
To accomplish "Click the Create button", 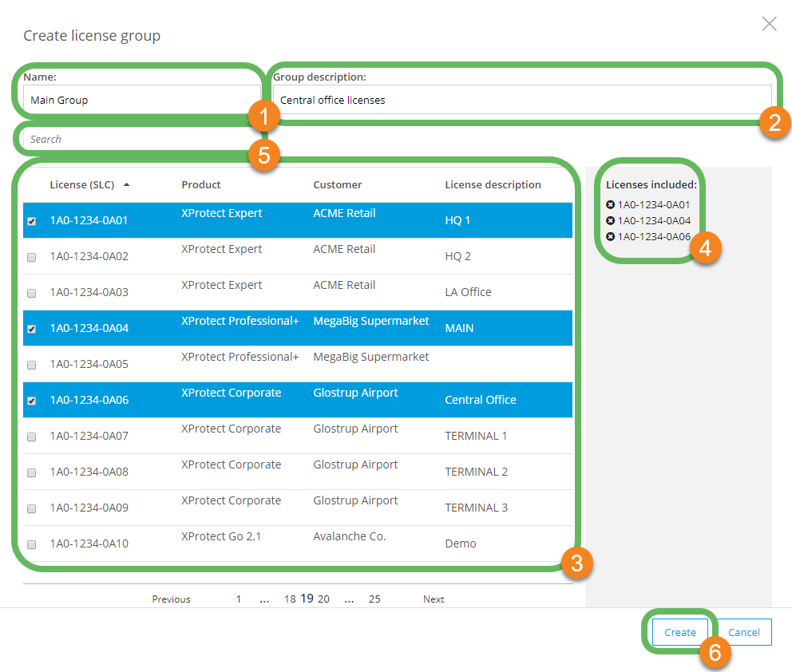I will (x=679, y=632).
